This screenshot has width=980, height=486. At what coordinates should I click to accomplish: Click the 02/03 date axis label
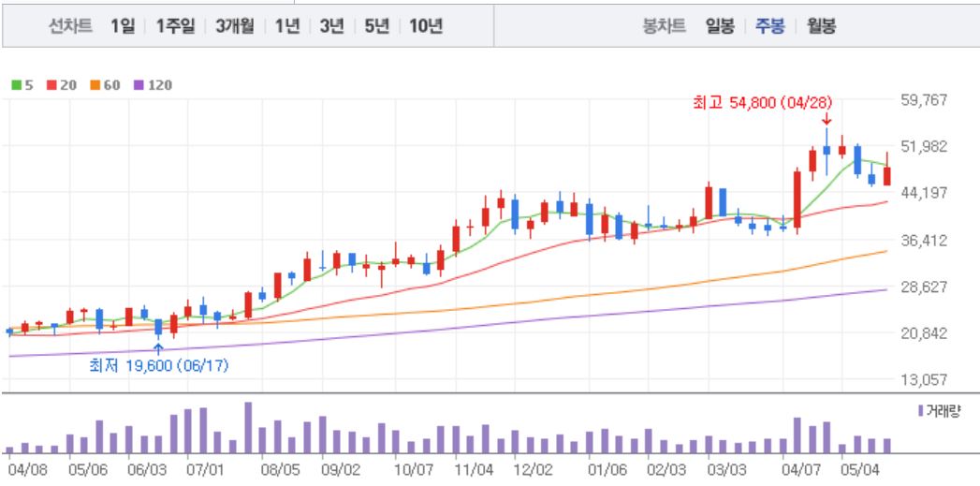coord(666,470)
